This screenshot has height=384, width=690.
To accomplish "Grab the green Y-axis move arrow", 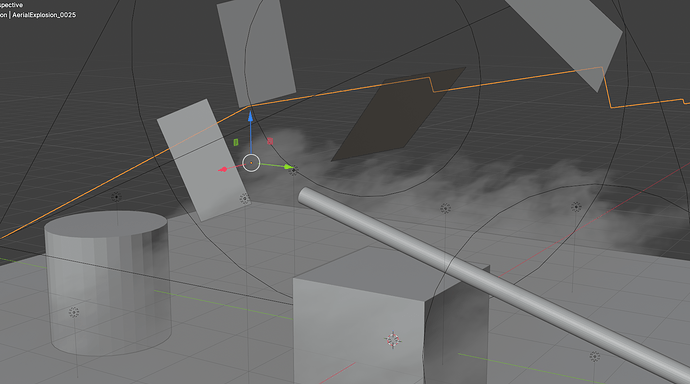I will [x=288, y=167].
